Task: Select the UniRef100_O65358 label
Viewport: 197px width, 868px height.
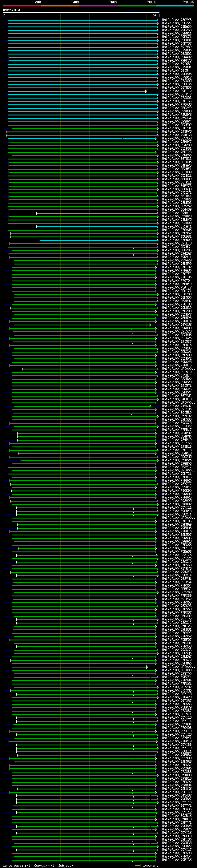Action: tap(176, 139)
